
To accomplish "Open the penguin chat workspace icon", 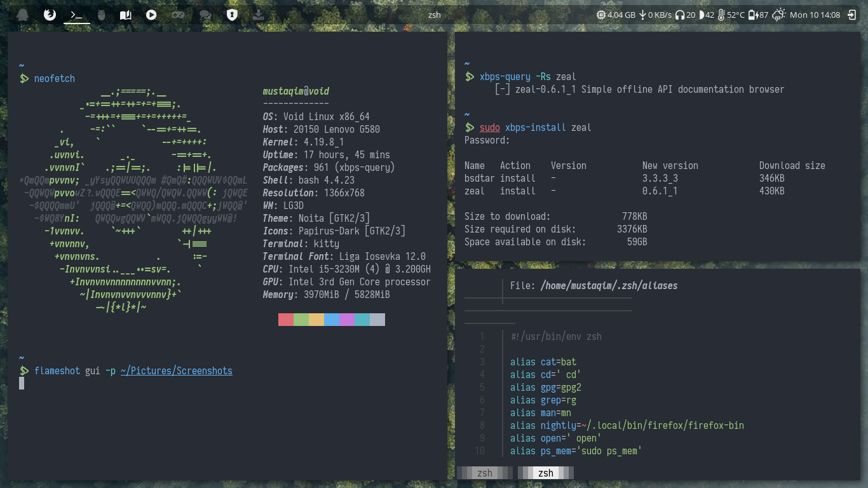I will pos(23,15).
